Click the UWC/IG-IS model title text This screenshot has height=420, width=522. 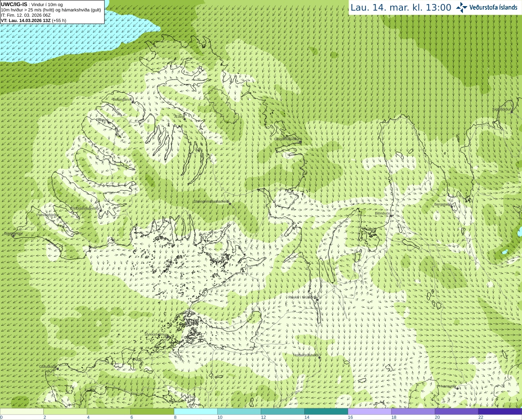click(14, 4)
